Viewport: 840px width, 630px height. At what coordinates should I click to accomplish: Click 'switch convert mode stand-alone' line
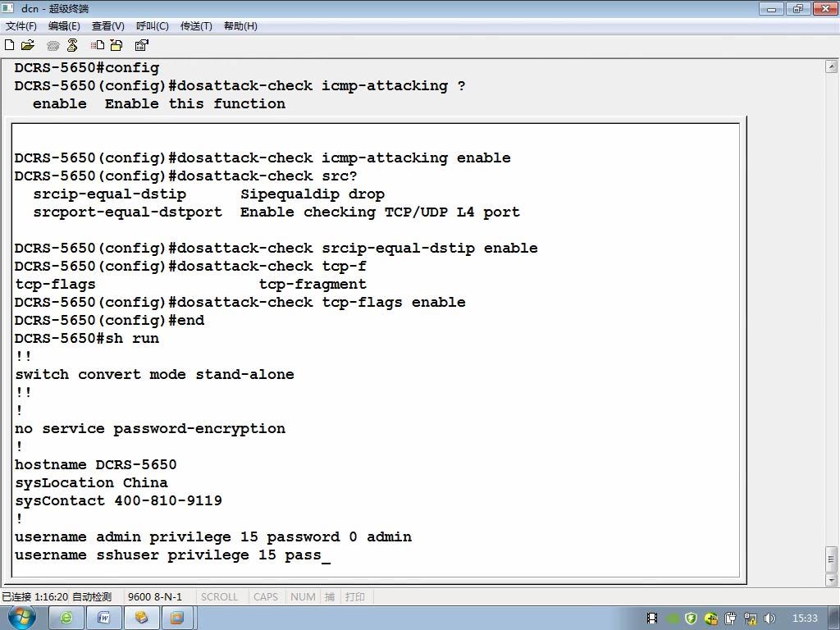tap(154, 374)
